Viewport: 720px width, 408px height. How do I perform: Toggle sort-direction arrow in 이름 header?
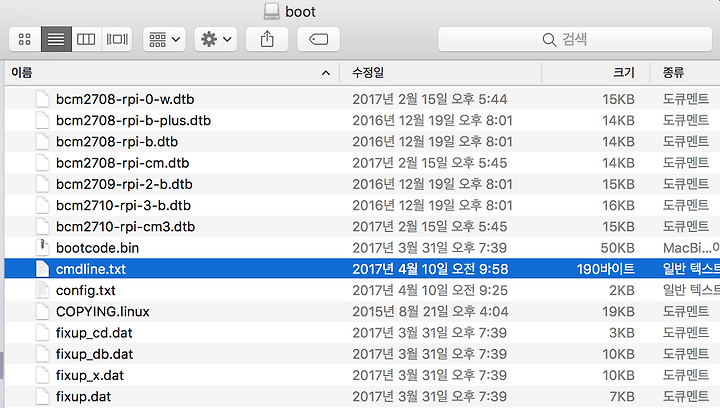tap(326, 73)
